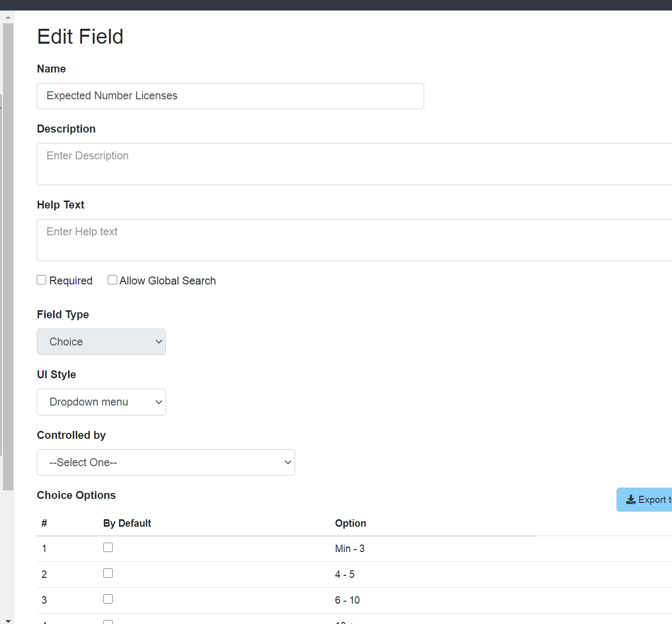Open the Field Type Choice dropdown

point(101,342)
